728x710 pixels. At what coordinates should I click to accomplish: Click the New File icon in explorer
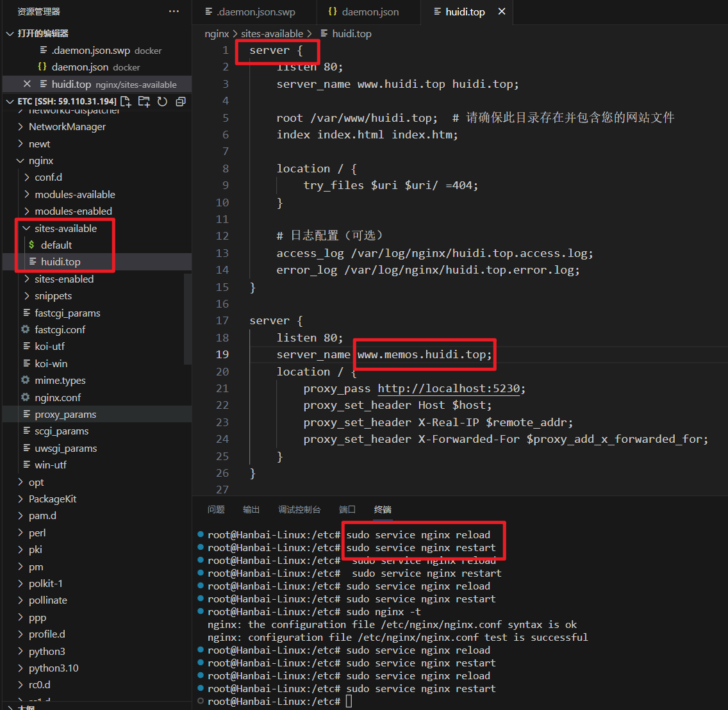click(126, 101)
